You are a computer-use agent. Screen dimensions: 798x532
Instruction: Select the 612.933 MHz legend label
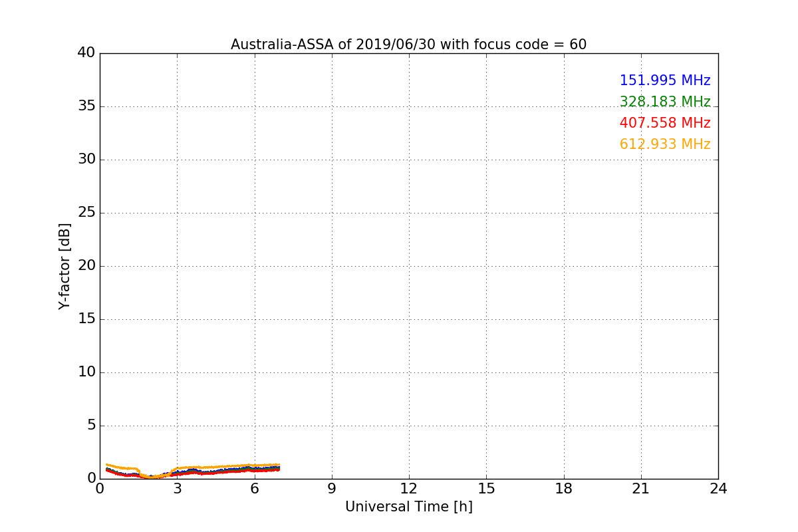[x=665, y=144]
